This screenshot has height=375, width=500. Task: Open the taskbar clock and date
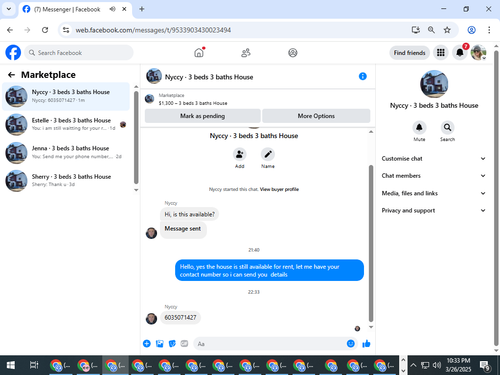458,365
